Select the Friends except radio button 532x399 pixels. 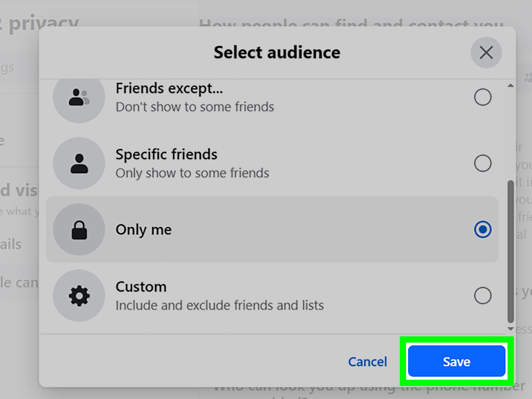pyautogui.click(x=483, y=97)
